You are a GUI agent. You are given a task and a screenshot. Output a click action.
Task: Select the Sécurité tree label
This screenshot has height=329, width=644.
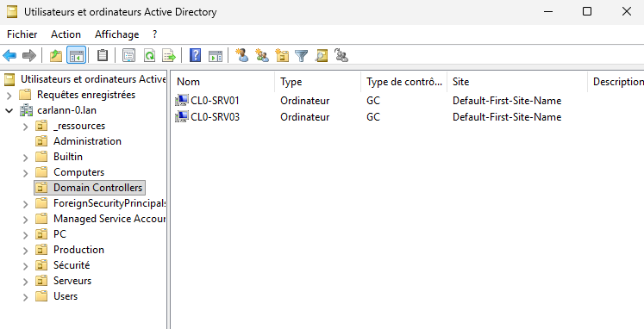[x=72, y=265]
